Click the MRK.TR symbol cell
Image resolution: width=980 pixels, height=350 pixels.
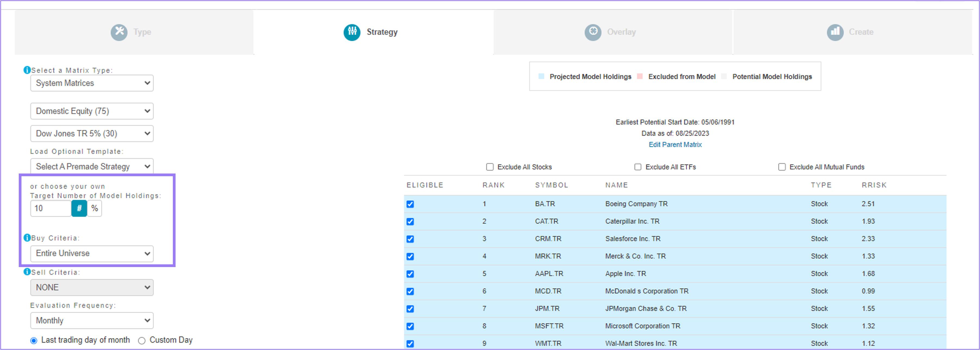coord(548,257)
